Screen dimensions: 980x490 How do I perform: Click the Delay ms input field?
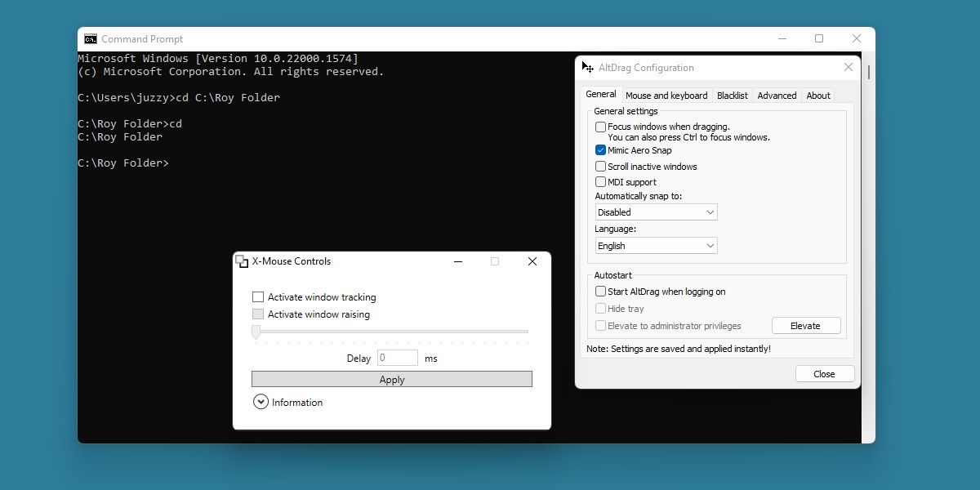click(397, 358)
